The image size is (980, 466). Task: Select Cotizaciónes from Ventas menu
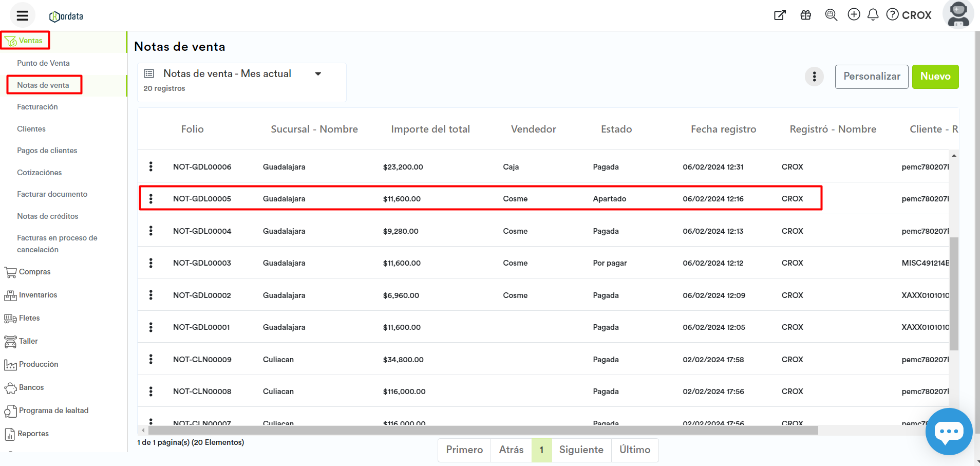(x=39, y=173)
